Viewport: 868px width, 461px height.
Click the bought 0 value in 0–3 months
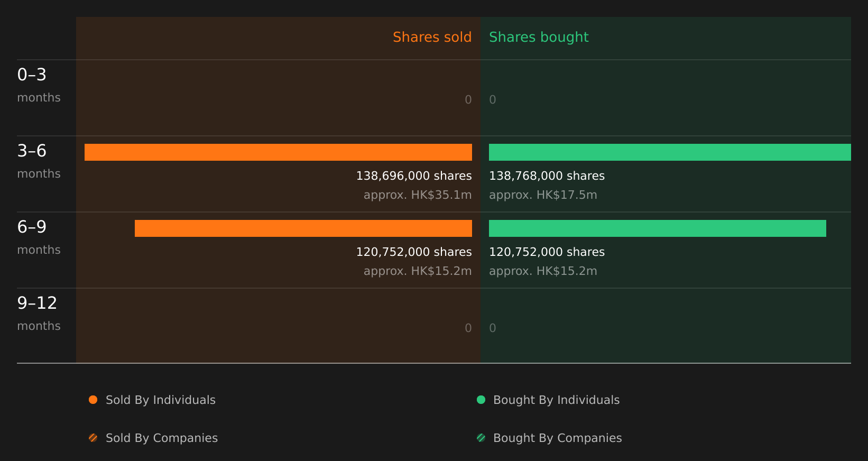coord(493,100)
